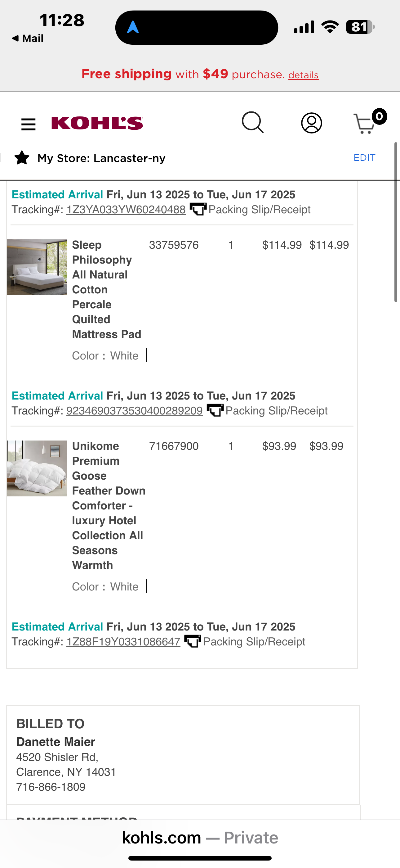Open free shipping details link
400x868 pixels.
(x=303, y=75)
